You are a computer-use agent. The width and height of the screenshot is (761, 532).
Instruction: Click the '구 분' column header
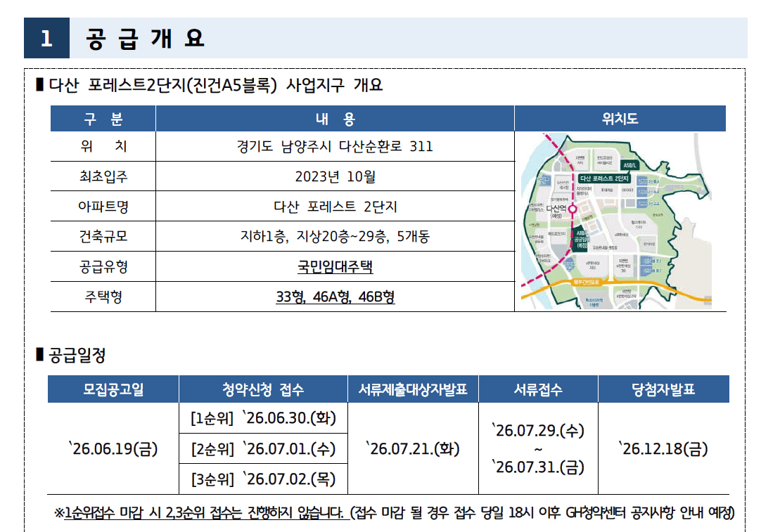[103, 119]
